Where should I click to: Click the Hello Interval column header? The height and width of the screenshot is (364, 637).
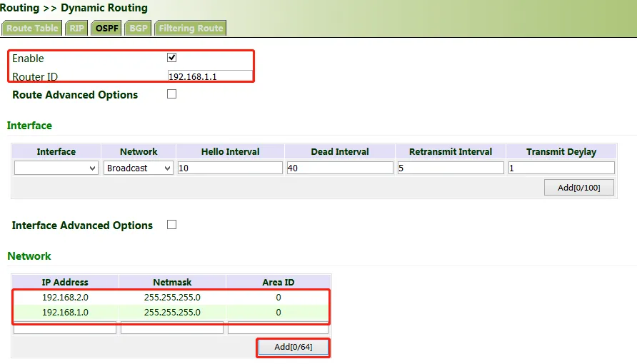pos(230,152)
